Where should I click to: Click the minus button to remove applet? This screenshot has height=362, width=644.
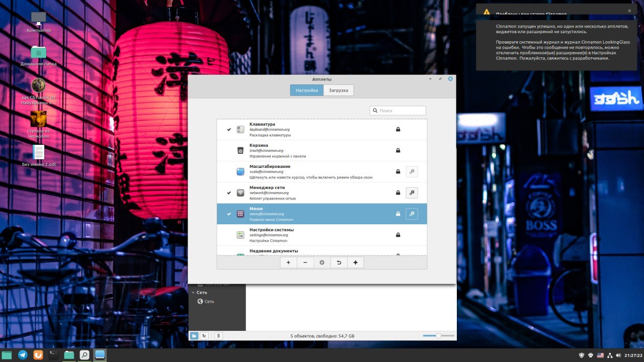pyautogui.click(x=305, y=262)
